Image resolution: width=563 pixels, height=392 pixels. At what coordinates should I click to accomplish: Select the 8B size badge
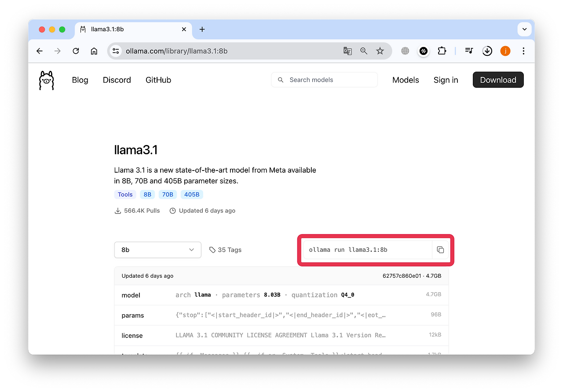click(x=147, y=195)
